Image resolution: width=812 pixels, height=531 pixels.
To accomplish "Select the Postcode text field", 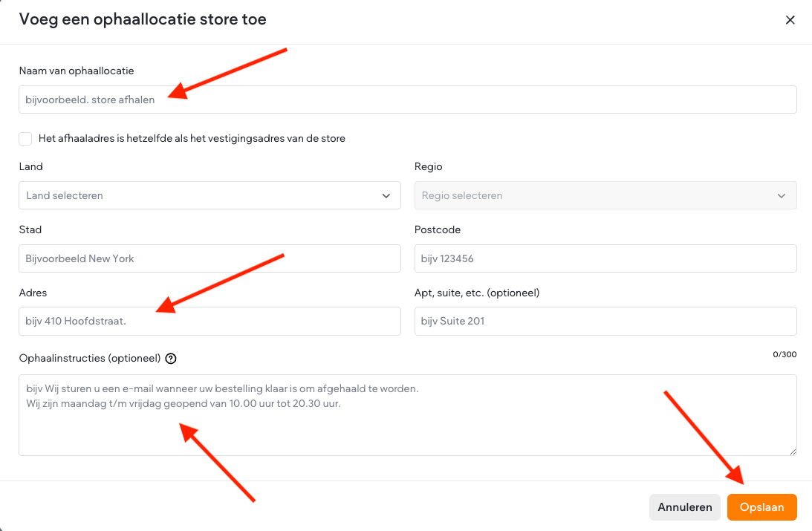I will pos(605,258).
